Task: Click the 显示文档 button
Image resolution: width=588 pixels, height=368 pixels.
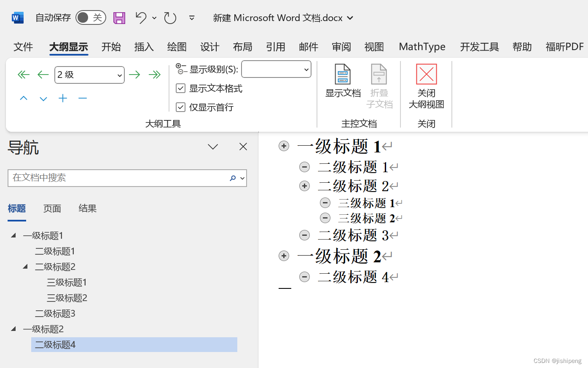Action: pyautogui.click(x=343, y=81)
